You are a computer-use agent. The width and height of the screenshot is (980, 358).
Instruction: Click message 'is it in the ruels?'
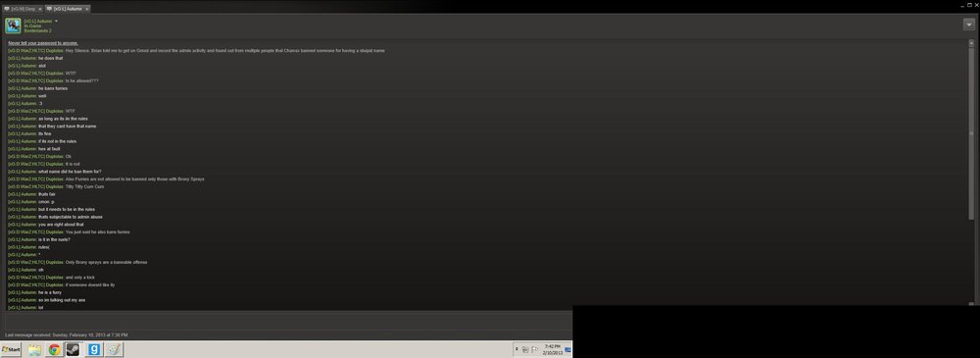click(54, 239)
